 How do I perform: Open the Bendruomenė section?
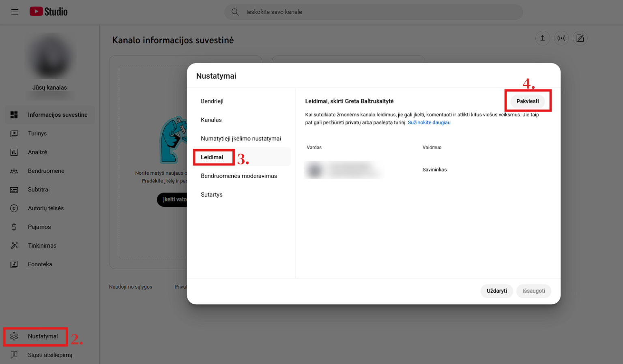click(46, 171)
